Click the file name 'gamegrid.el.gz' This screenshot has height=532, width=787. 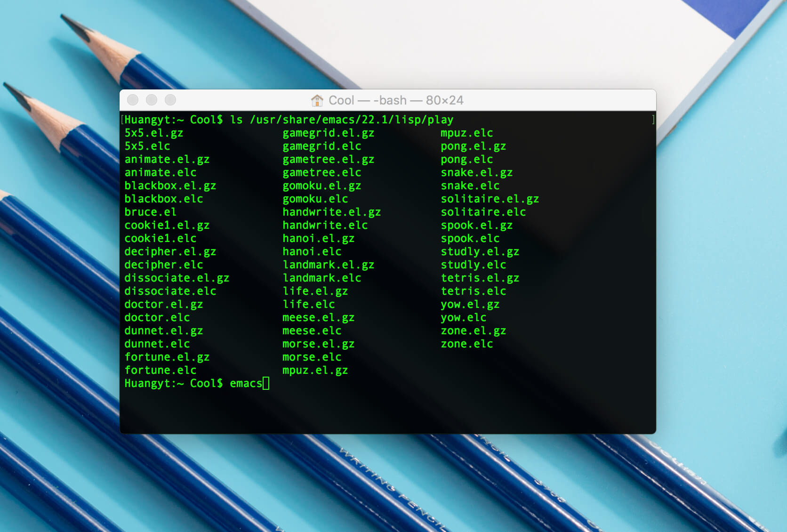pyautogui.click(x=329, y=133)
